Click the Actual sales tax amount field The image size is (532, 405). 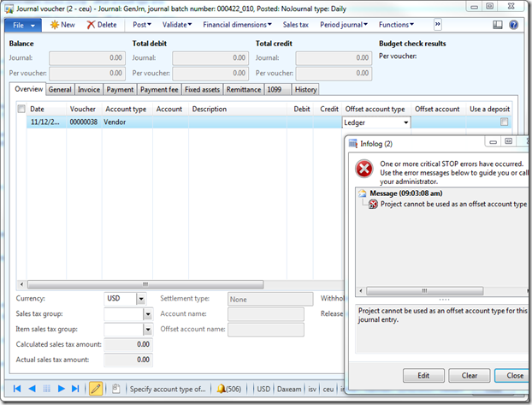(x=128, y=360)
